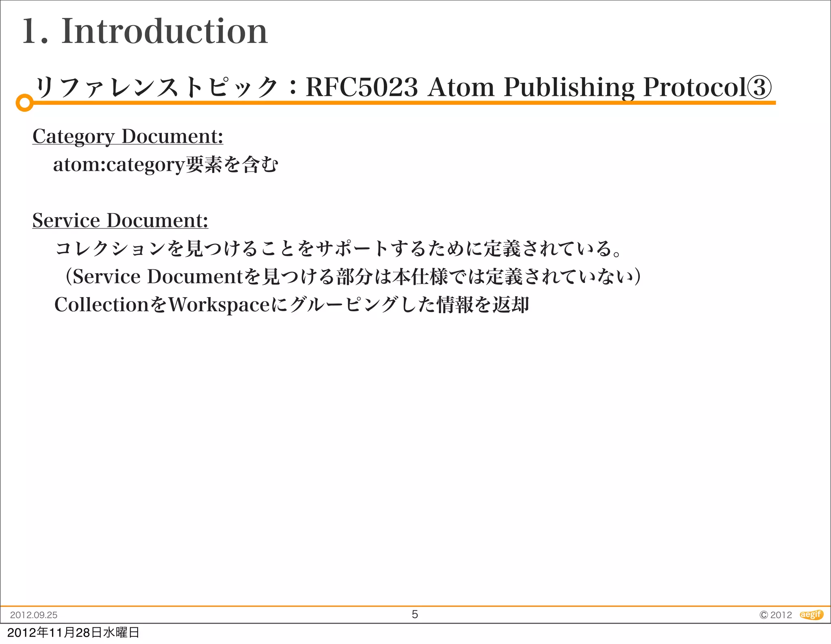Click the parenthetical '(Service Documentを見つける部分' line
This screenshot has height=644, width=831.
(x=351, y=277)
